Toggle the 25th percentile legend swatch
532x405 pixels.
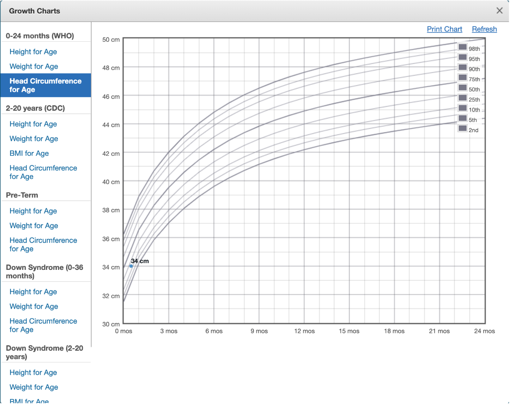point(463,98)
